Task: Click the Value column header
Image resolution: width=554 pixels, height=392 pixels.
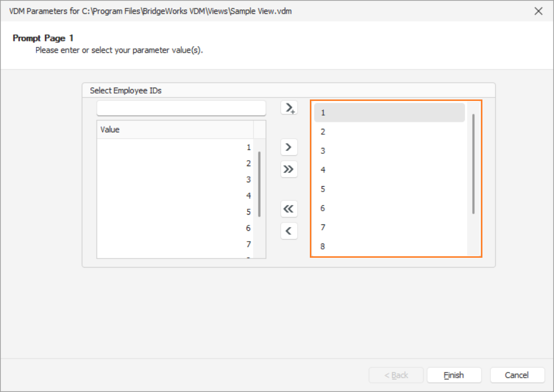Action: click(175, 130)
